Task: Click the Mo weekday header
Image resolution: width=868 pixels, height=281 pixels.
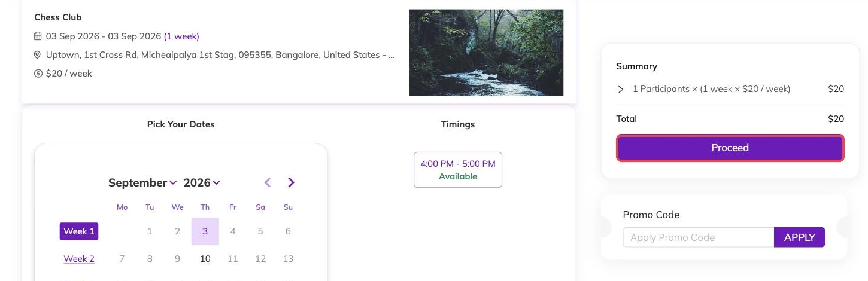Action: coord(122,207)
